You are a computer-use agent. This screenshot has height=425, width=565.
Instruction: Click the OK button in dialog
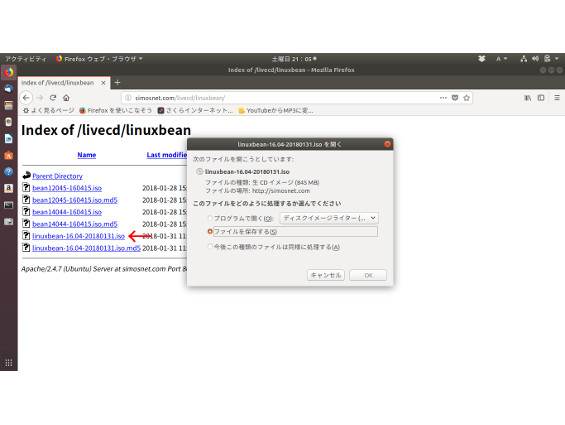(x=368, y=275)
